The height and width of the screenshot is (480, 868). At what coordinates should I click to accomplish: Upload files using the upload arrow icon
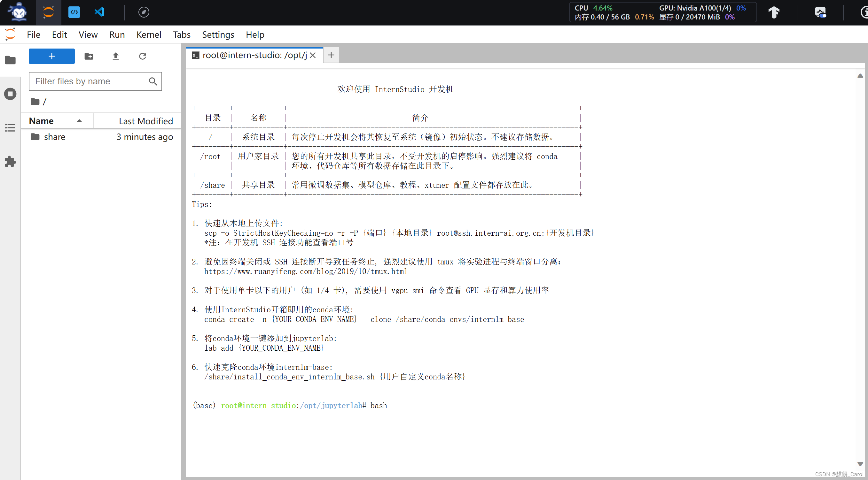point(116,56)
